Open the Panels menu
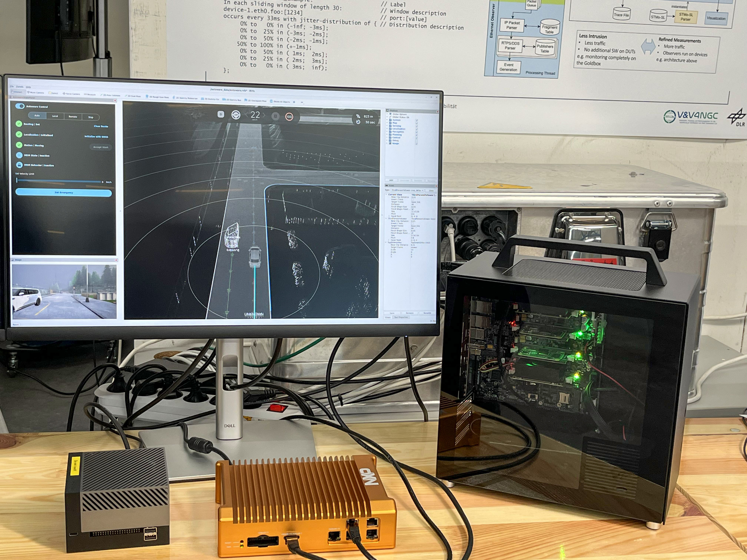 point(20,87)
